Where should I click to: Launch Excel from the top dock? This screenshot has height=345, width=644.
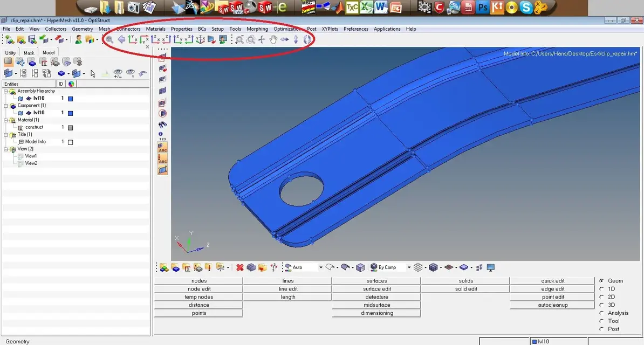coord(366,7)
